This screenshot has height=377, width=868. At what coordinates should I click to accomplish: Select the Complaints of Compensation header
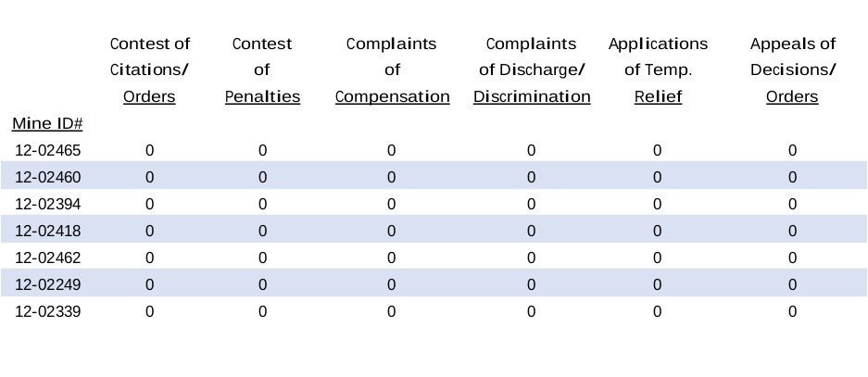click(392, 70)
